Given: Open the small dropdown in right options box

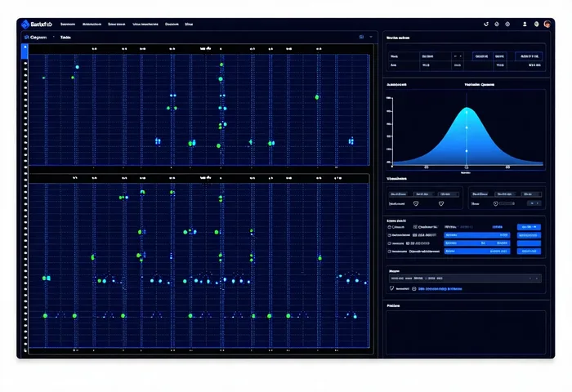Looking at the screenshot, I should point(534,203).
